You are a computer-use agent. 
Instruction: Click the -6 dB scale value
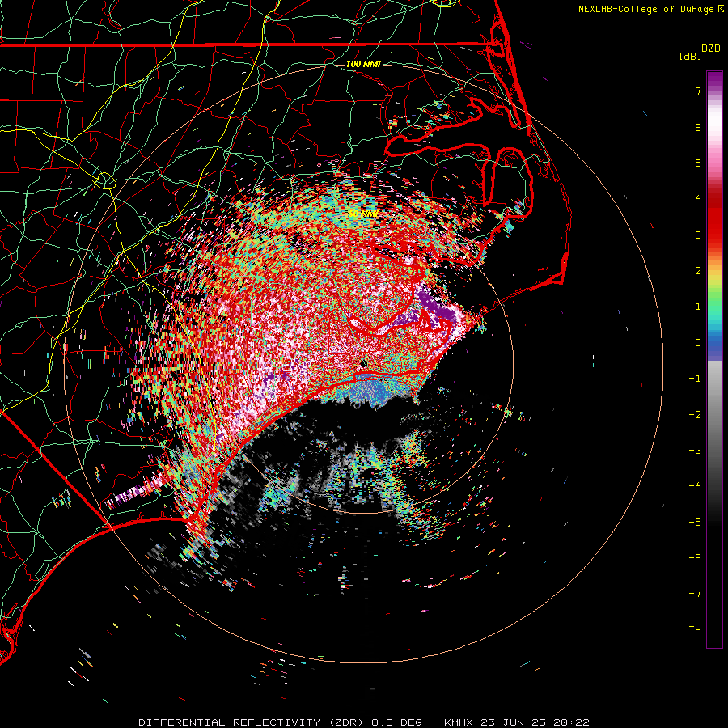point(695,558)
